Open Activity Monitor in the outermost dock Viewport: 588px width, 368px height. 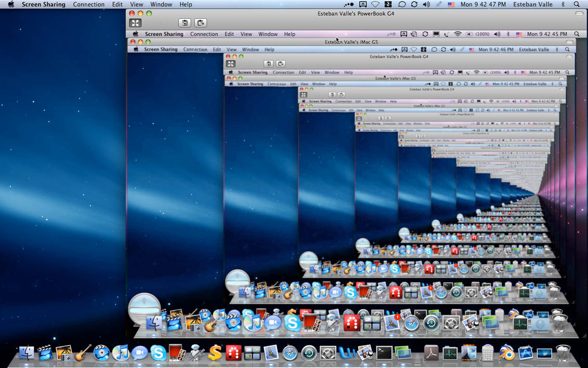(450, 353)
